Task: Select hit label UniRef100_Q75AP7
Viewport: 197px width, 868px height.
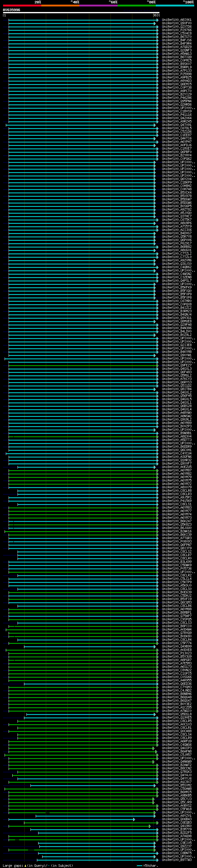Action: pyautogui.click(x=176, y=616)
